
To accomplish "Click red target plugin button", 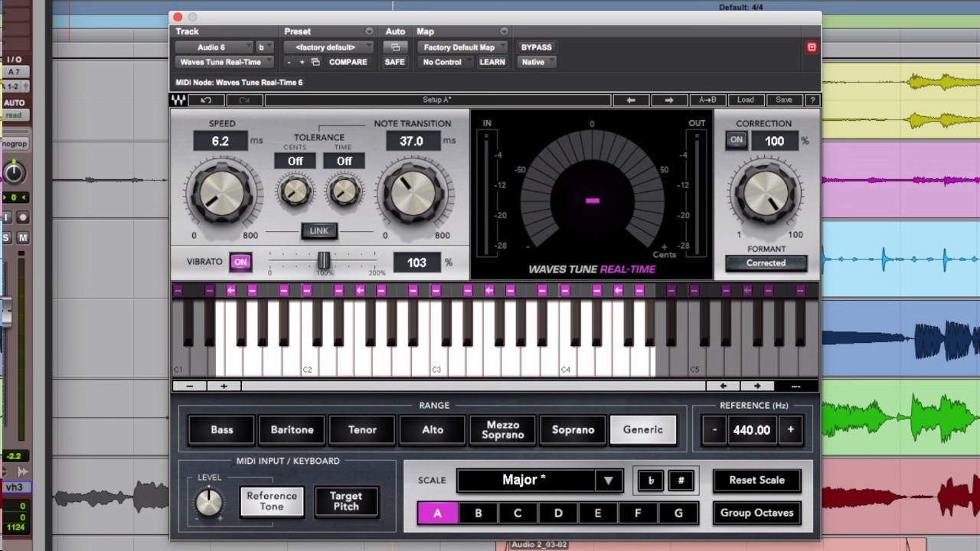I will pos(812,47).
